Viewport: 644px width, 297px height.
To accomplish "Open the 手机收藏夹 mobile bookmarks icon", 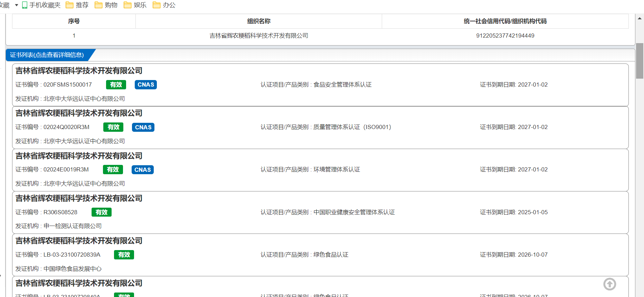I will click(25, 5).
